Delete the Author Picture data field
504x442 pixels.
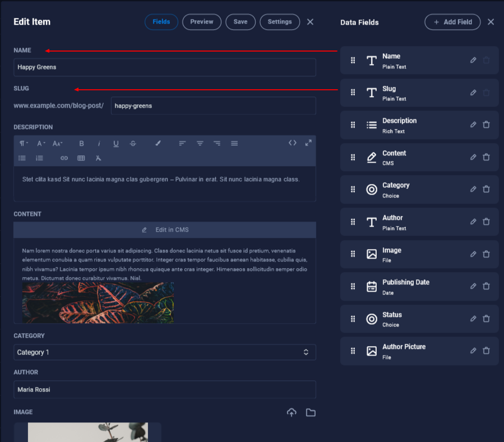pos(486,351)
